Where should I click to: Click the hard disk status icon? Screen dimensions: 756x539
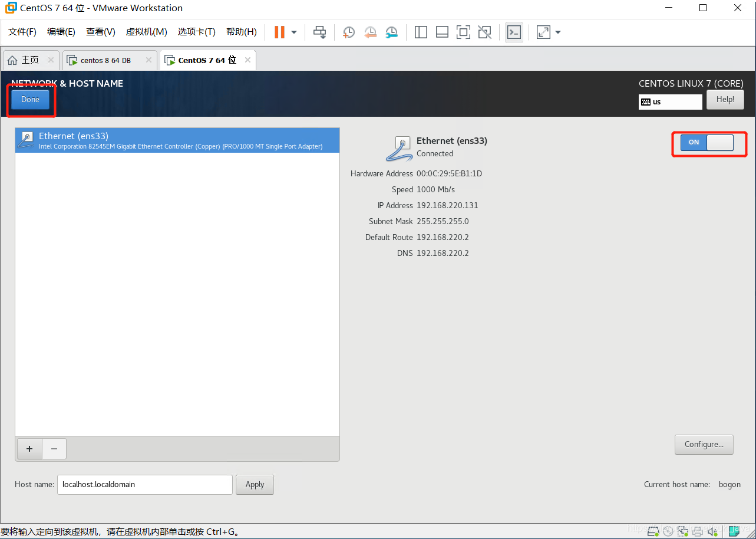[x=654, y=531]
